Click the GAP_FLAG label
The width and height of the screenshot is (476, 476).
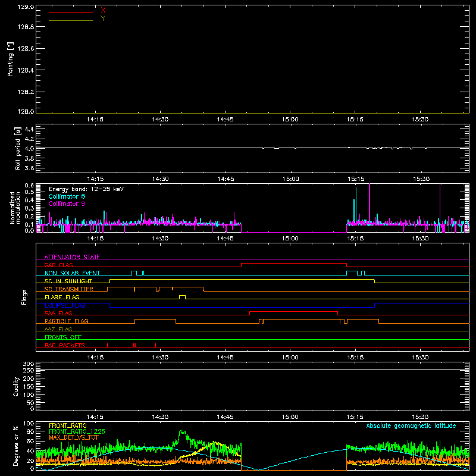(58, 265)
